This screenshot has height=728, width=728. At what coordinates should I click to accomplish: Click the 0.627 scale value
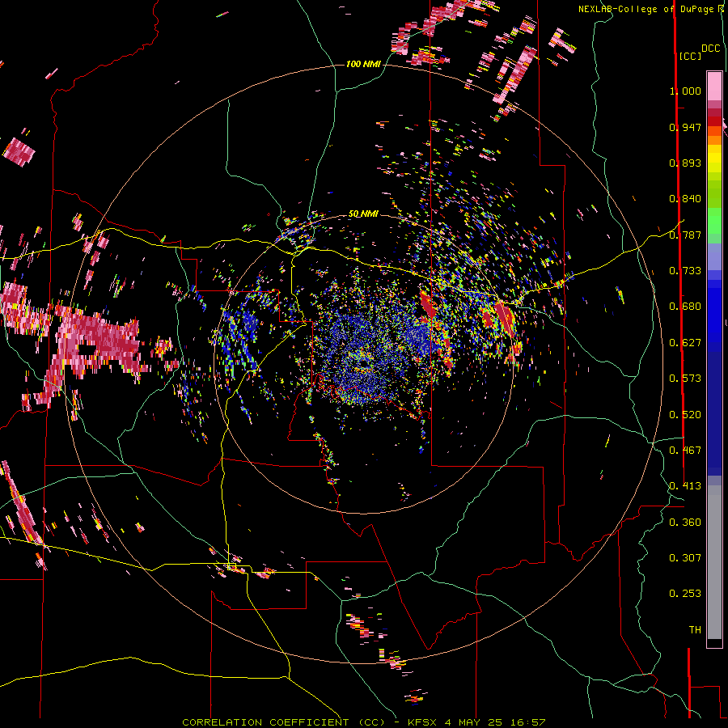tap(685, 343)
